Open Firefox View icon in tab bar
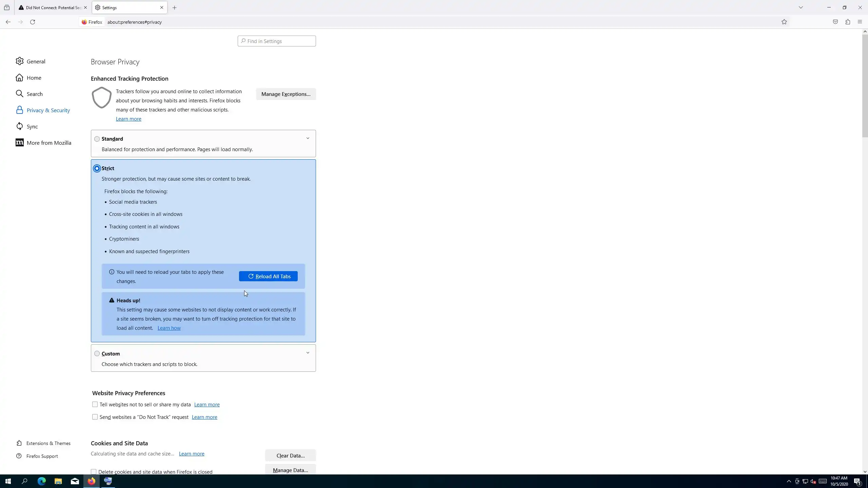 coord(7,7)
